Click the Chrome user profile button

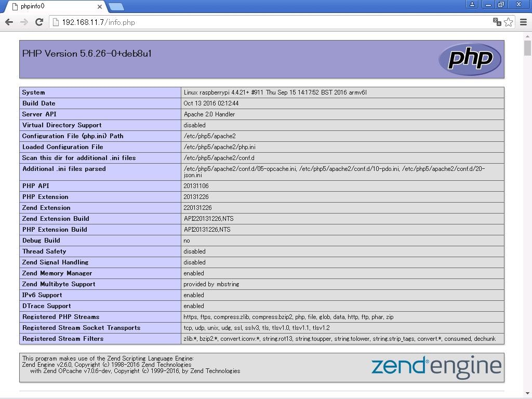coord(472,4)
